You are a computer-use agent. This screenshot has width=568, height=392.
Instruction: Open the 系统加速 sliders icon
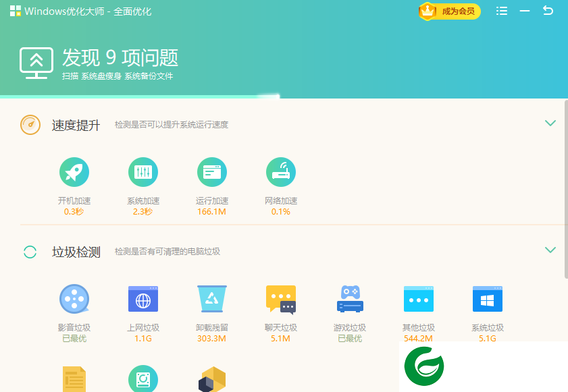[143, 172]
